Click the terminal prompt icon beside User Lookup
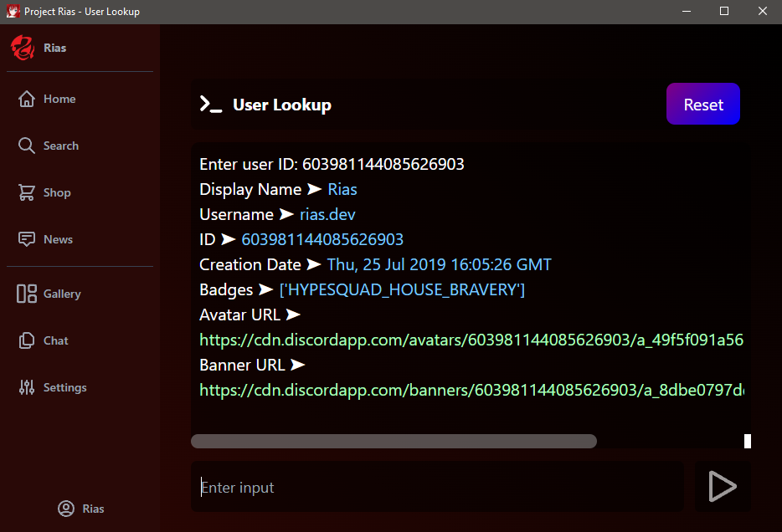Viewport: 782px width, 532px height. [x=210, y=105]
